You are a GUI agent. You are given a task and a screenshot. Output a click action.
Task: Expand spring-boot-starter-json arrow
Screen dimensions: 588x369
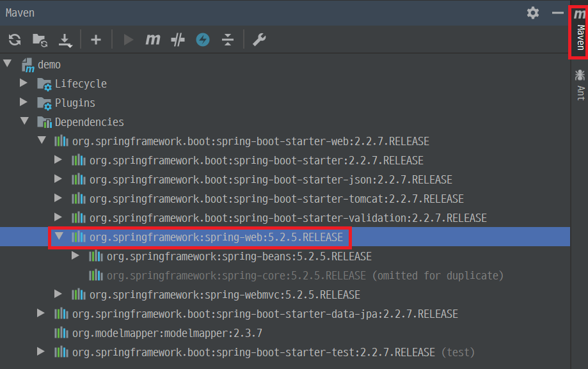pyautogui.click(x=58, y=179)
